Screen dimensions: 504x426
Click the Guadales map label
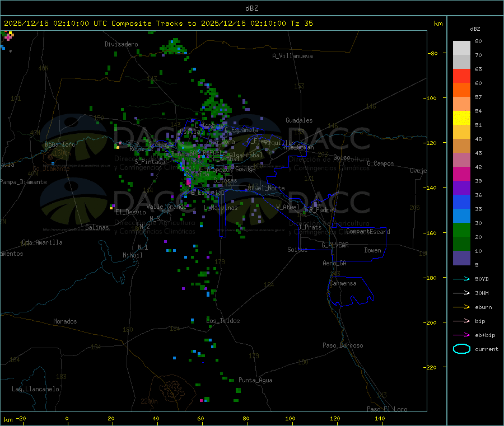tap(299, 120)
